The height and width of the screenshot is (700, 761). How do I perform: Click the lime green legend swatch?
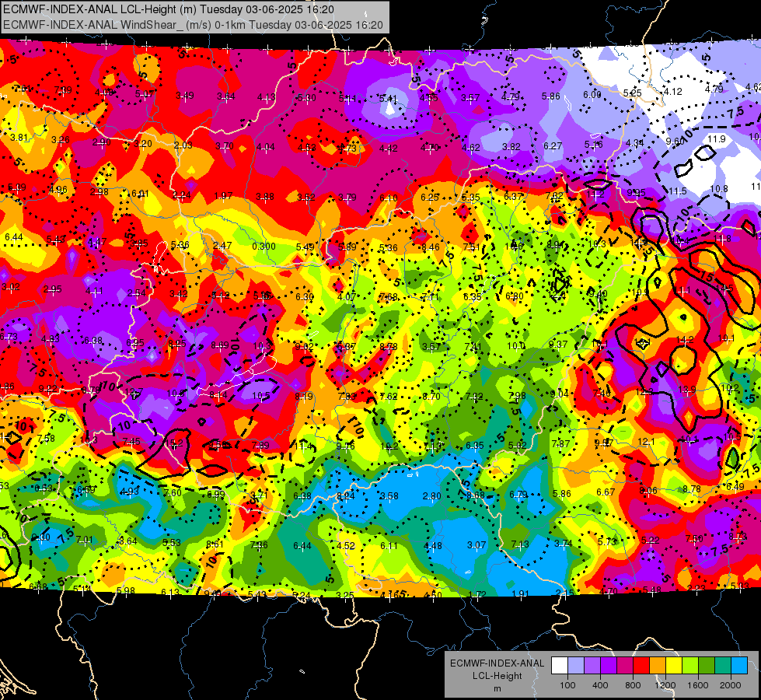click(690, 666)
